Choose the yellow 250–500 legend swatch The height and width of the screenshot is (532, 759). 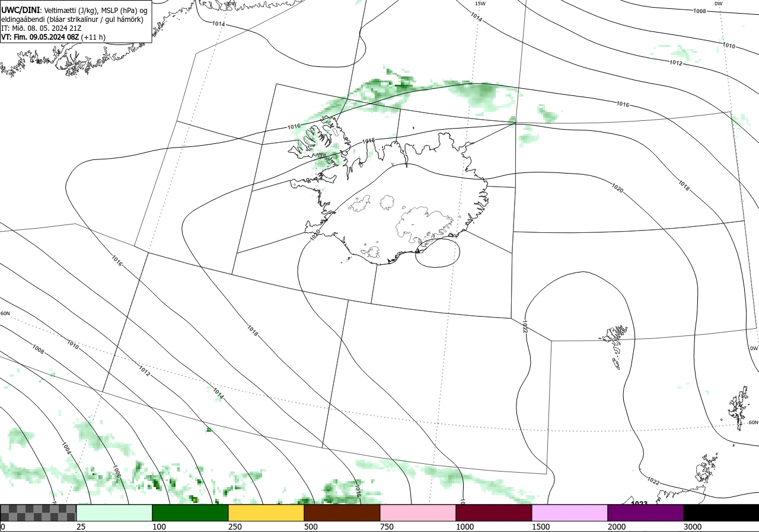pyautogui.click(x=266, y=512)
